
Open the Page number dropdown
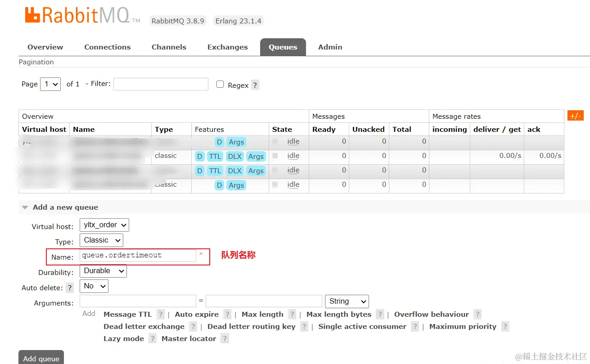50,84
